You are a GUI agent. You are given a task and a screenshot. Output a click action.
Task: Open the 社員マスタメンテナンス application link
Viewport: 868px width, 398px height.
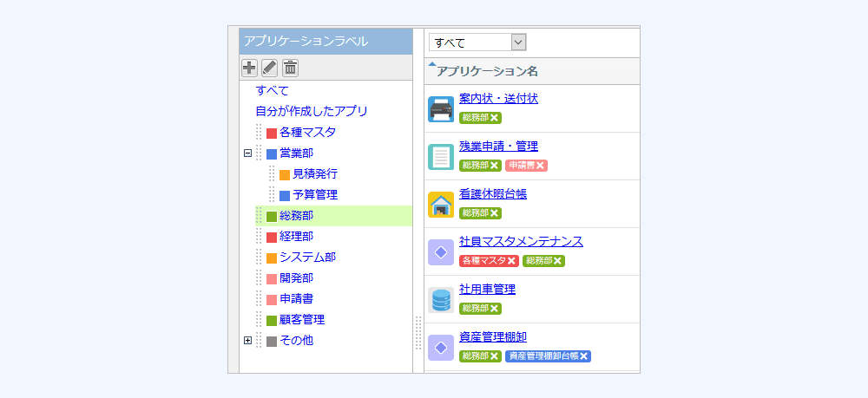coord(521,241)
